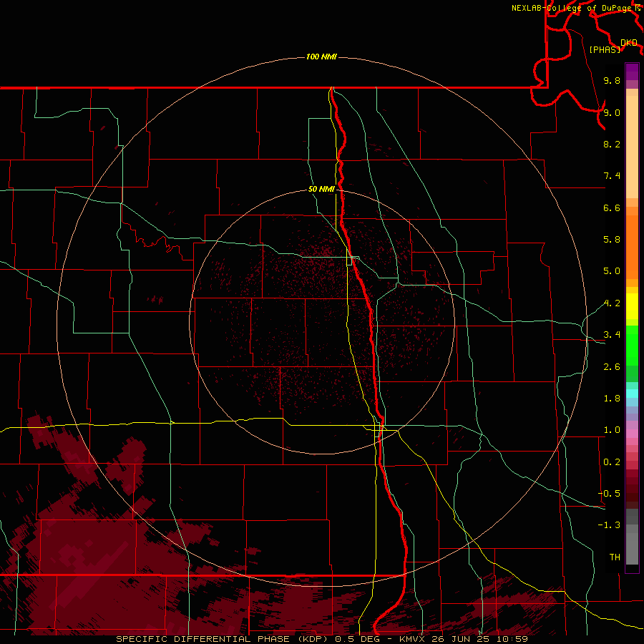Select the purple top segment of color bar
The height and width of the screenshot is (644, 644).
tap(632, 72)
